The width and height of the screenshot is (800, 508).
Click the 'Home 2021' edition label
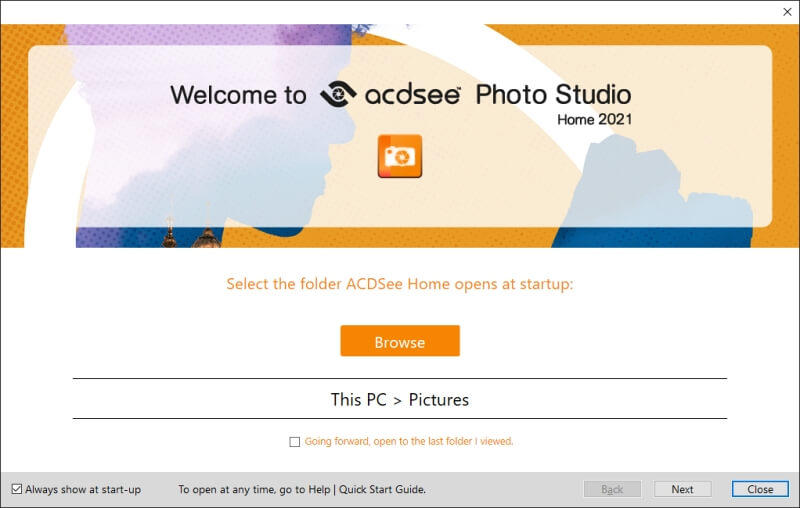pos(594,119)
